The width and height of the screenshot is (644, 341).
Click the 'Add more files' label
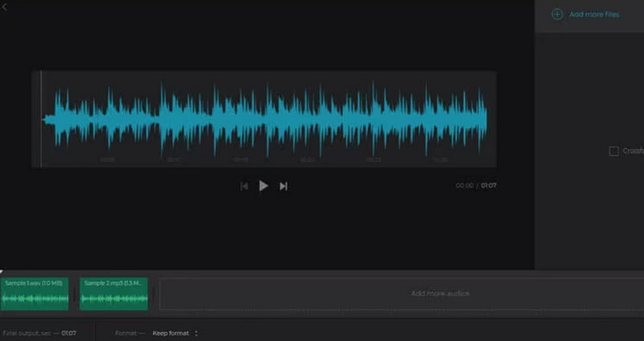[594, 15]
